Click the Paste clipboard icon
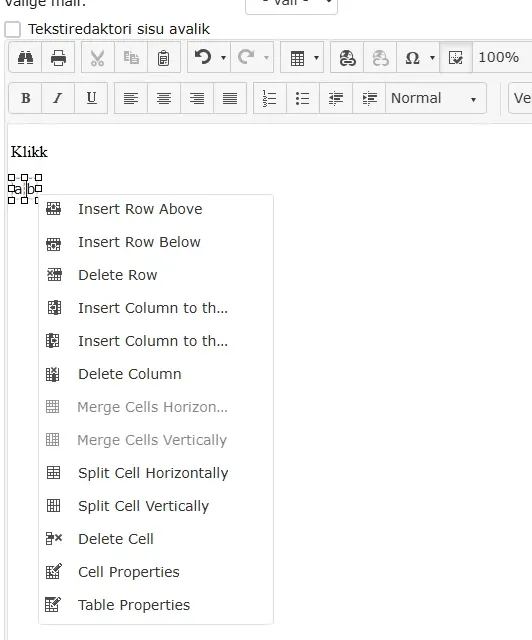The height and width of the screenshot is (640, 532). pyautogui.click(x=163, y=58)
